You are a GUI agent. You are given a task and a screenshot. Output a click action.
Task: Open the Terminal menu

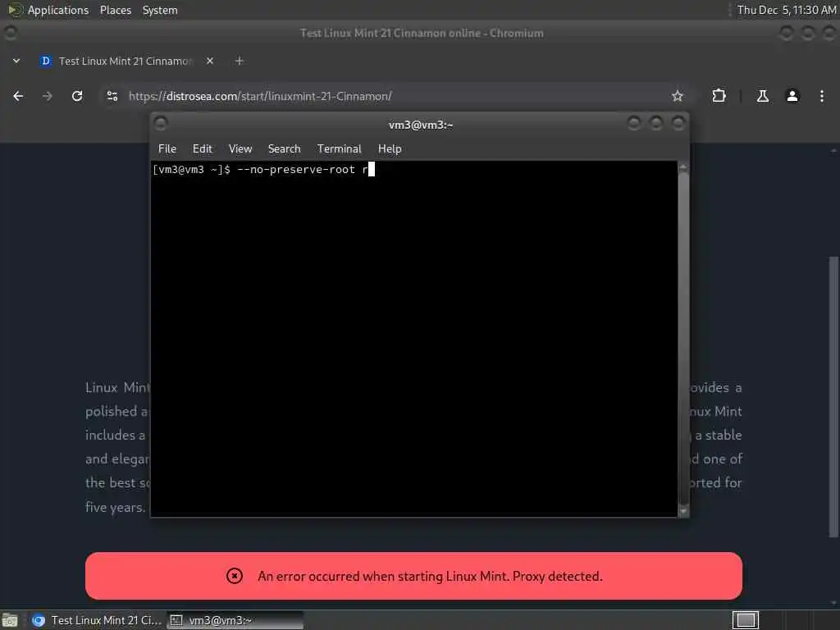coord(339,149)
